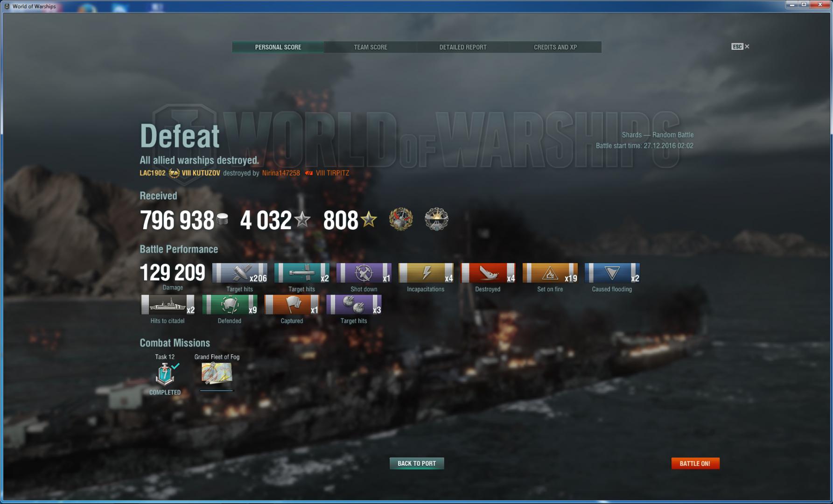The image size is (833, 504).
Task: Click the x206 main battery Target hits ribbon
Action: (x=240, y=273)
